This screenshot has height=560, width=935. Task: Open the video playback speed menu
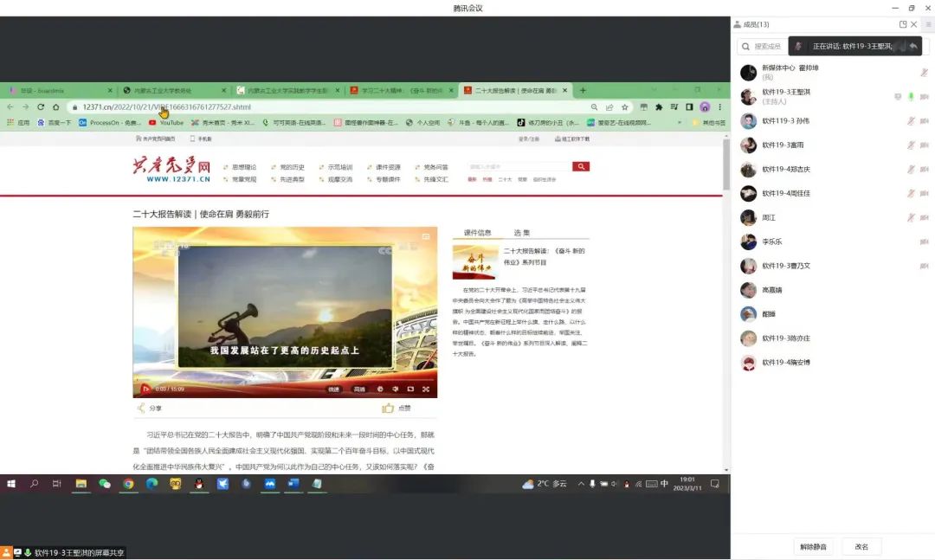(334, 389)
